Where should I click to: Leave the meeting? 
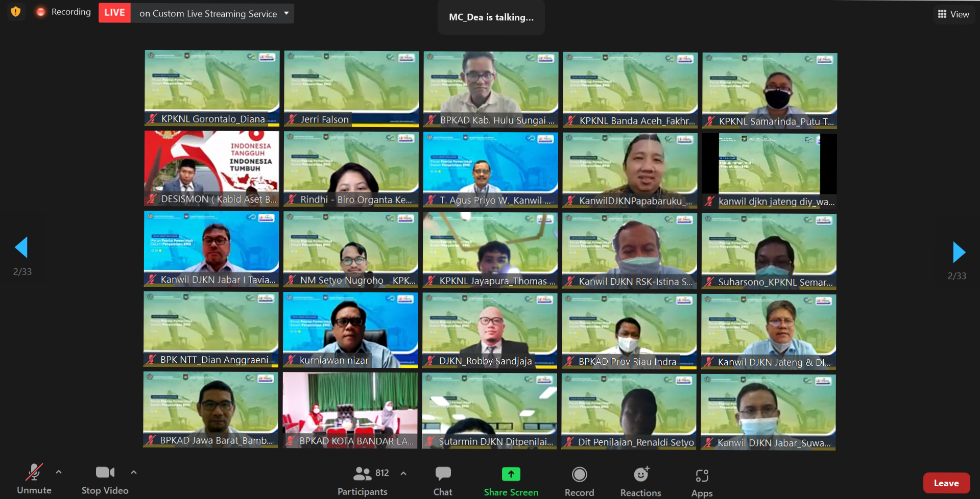tap(946, 483)
